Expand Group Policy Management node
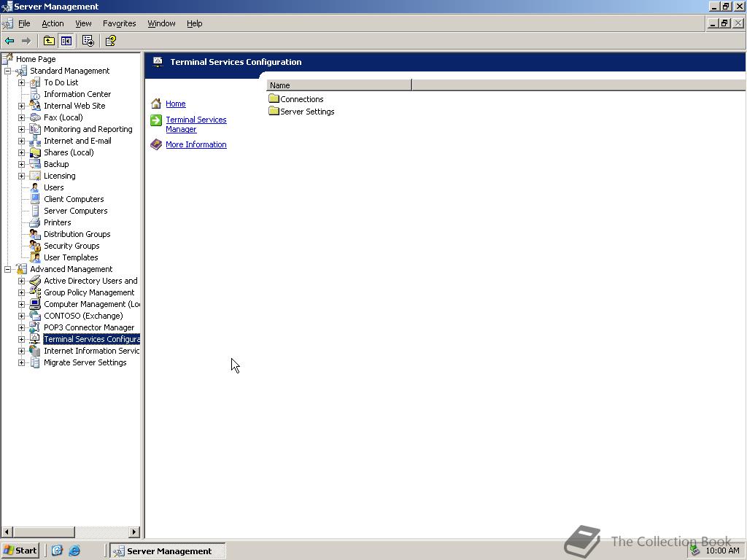This screenshot has width=747, height=560. pyautogui.click(x=21, y=293)
